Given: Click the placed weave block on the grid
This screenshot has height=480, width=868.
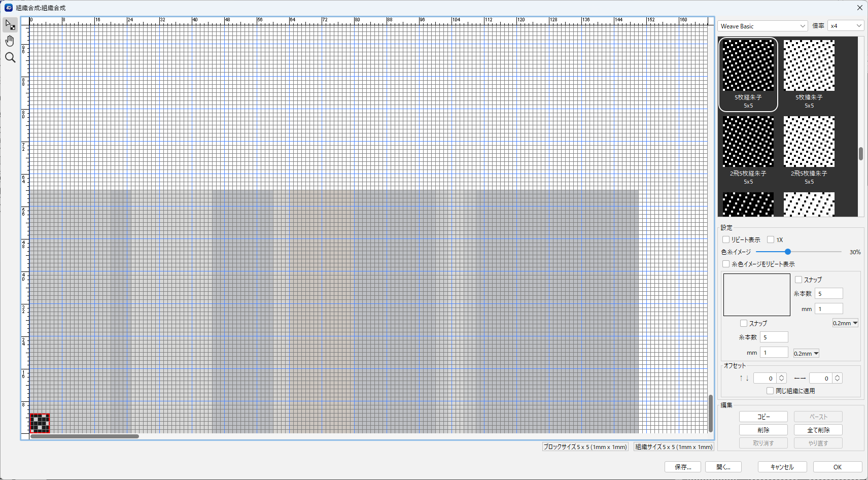Looking at the screenshot, I should click(40, 423).
